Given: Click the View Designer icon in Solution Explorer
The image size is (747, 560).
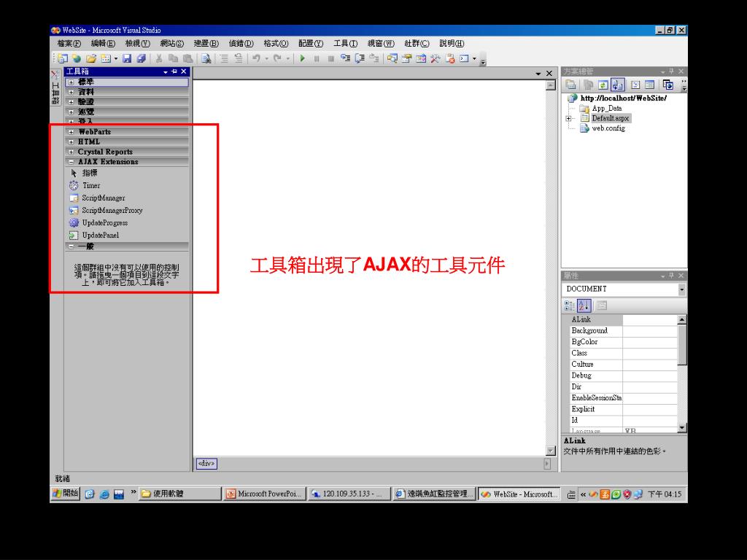Looking at the screenshot, I should (650, 85).
